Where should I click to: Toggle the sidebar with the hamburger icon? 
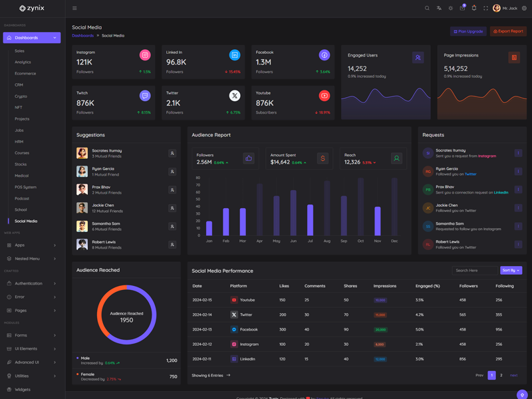pyautogui.click(x=74, y=9)
